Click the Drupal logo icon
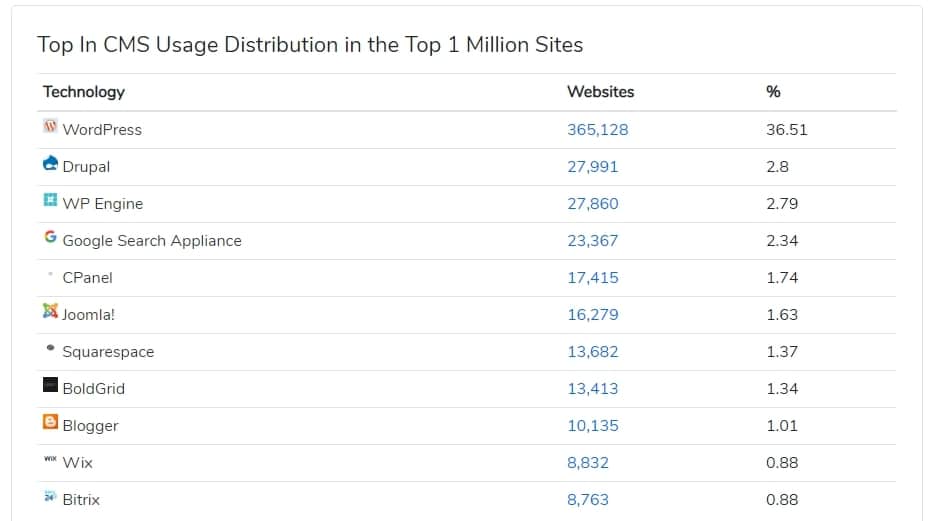 tap(50, 163)
